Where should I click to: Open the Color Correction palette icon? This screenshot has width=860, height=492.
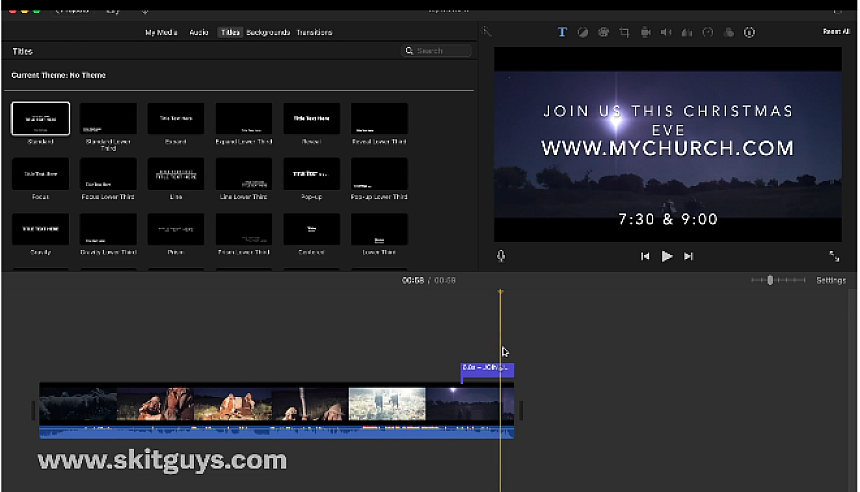604,32
